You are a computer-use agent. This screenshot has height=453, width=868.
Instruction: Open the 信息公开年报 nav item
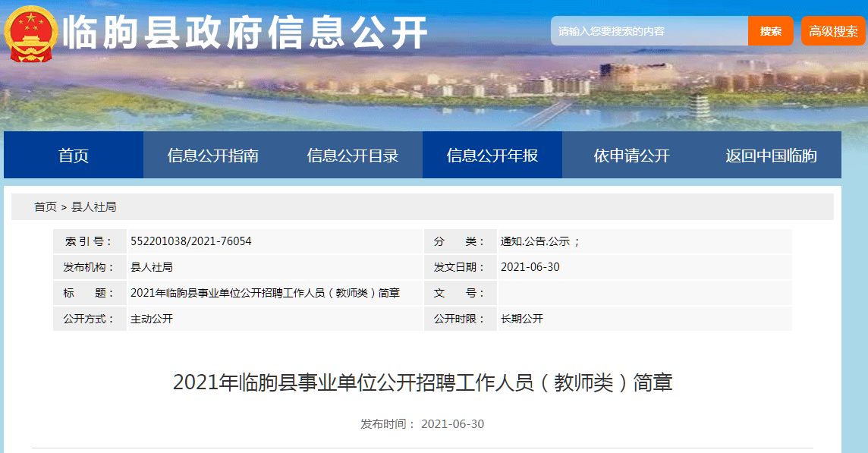pyautogui.click(x=492, y=156)
